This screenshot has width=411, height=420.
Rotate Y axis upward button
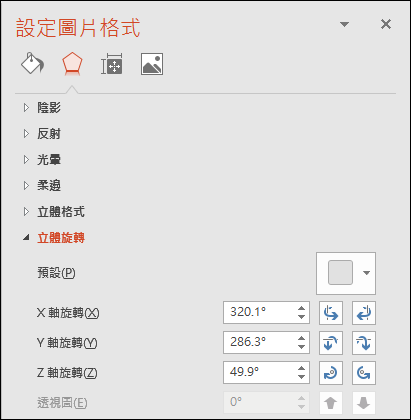coord(331,343)
